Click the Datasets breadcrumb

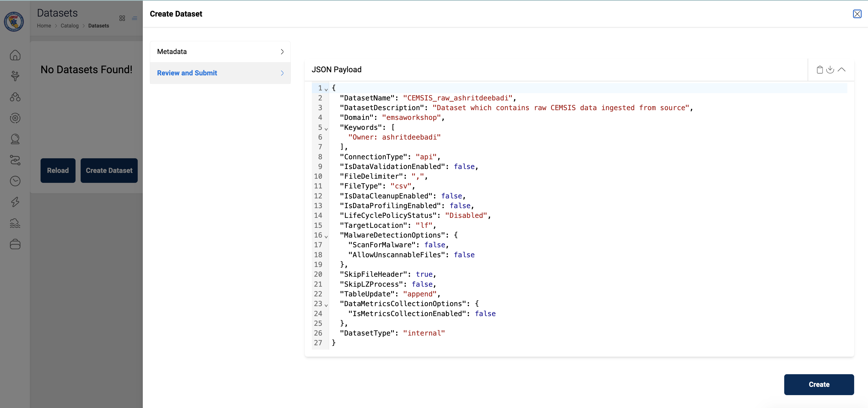click(x=98, y=26)
